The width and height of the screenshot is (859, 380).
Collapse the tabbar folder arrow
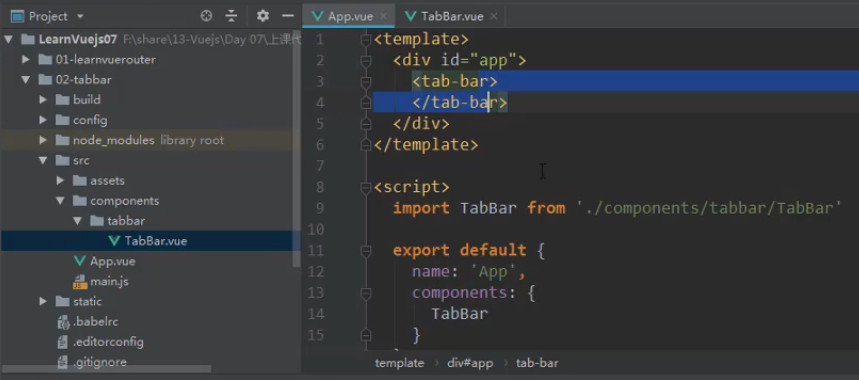pos(77,221)
